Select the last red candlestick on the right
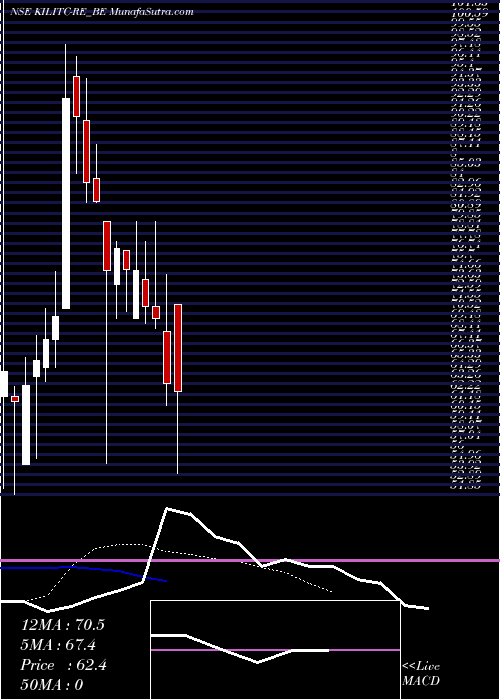This screenshot has width=500, height=700. [178, 348]
